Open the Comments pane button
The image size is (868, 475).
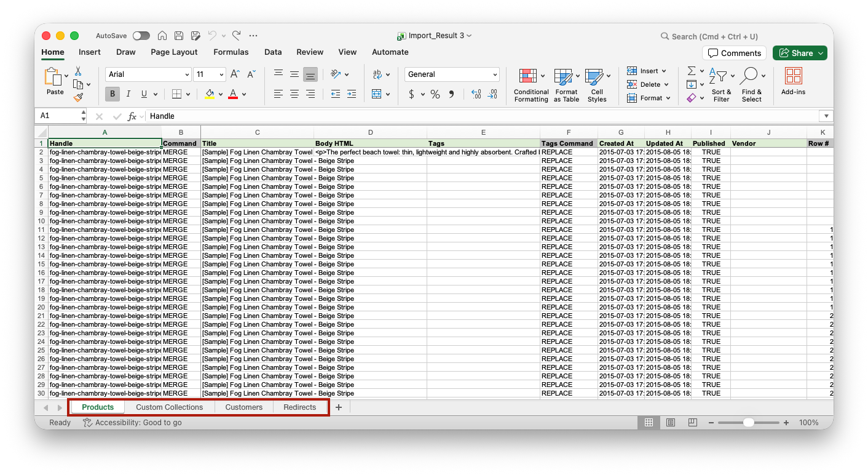(734, 53)
